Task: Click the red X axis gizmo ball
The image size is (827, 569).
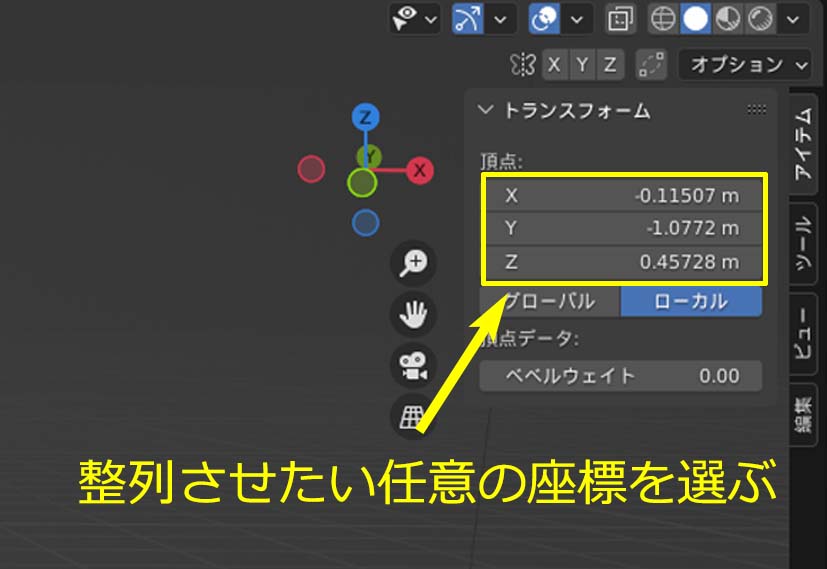Action: tap(420, 170)
